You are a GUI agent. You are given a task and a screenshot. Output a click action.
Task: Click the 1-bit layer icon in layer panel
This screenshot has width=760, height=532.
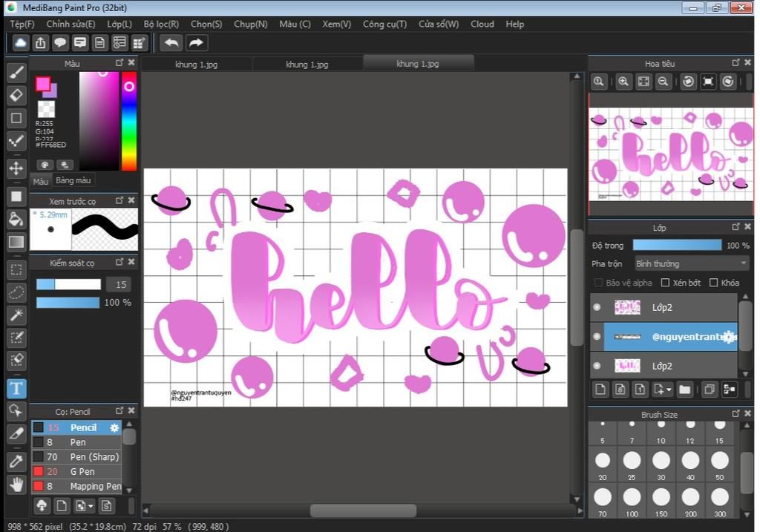[x=640, y=390]
